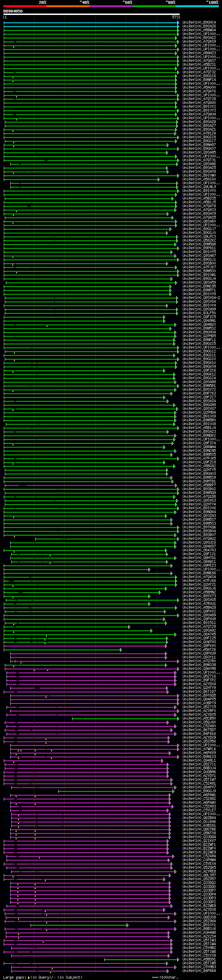Image resolution: width=222 pixels, height=980 pixels.
Task: Click the cyan alignment bar for B9GHI4
Action: [92, 23]
